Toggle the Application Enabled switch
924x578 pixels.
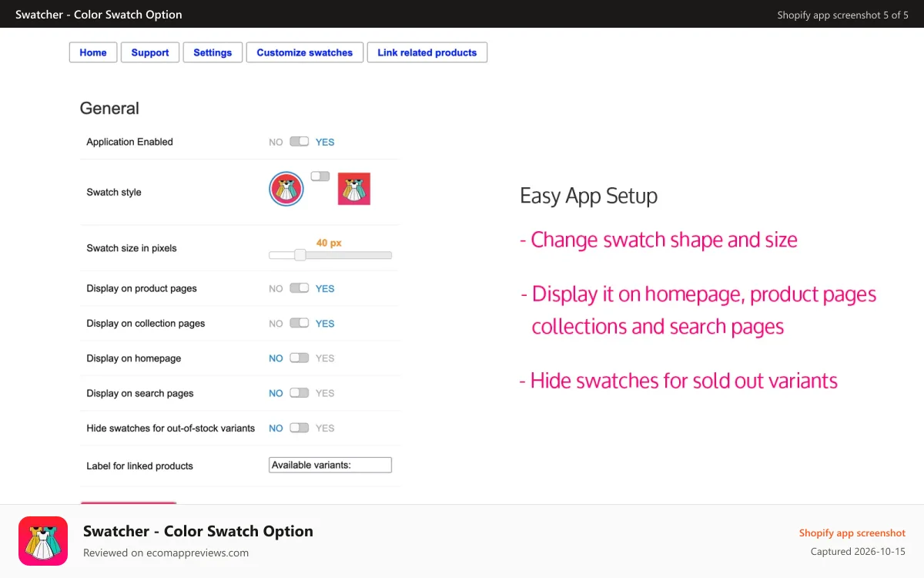click(300, 142)
